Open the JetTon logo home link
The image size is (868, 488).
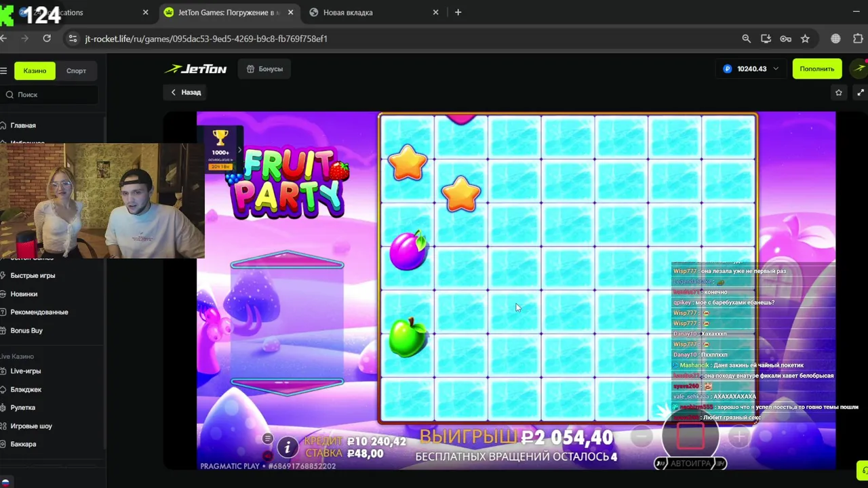pyautogui.click(x=196, y=68)
